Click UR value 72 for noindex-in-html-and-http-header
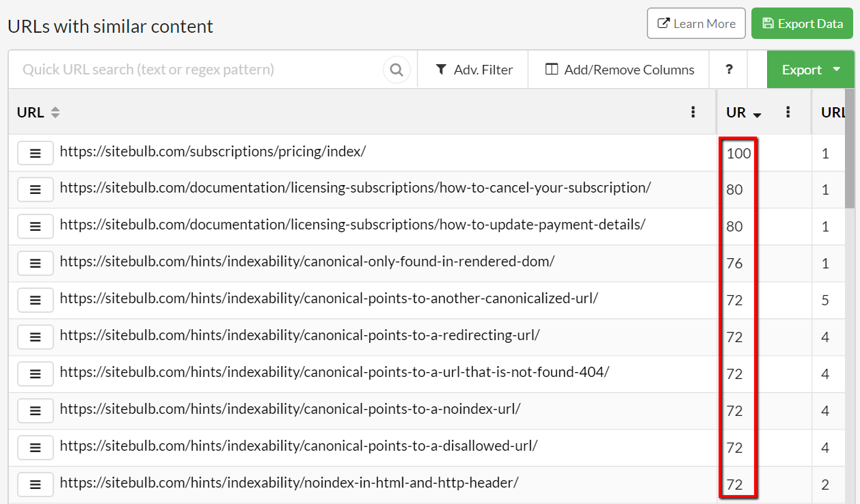The height and width of the screenshot is (504, 860). [734, 486]
